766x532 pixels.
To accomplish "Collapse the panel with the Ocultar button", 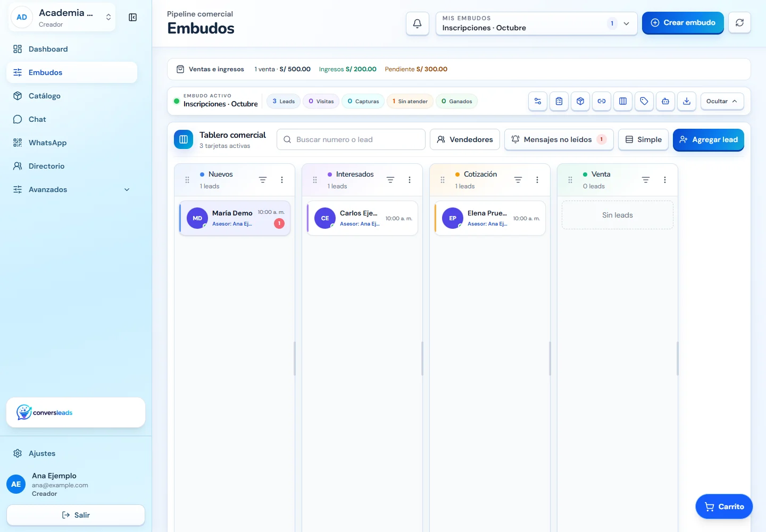I will [x=722, y=101].
